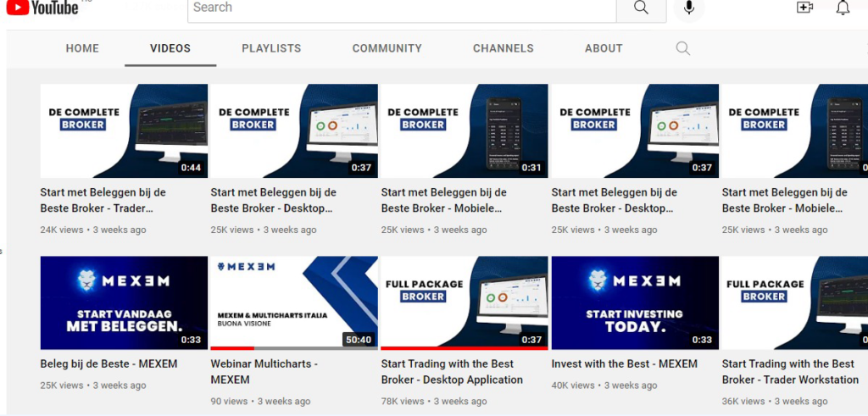Click the magnifier search button
This screenshot has width=868, height=416.
click(640, 8)
